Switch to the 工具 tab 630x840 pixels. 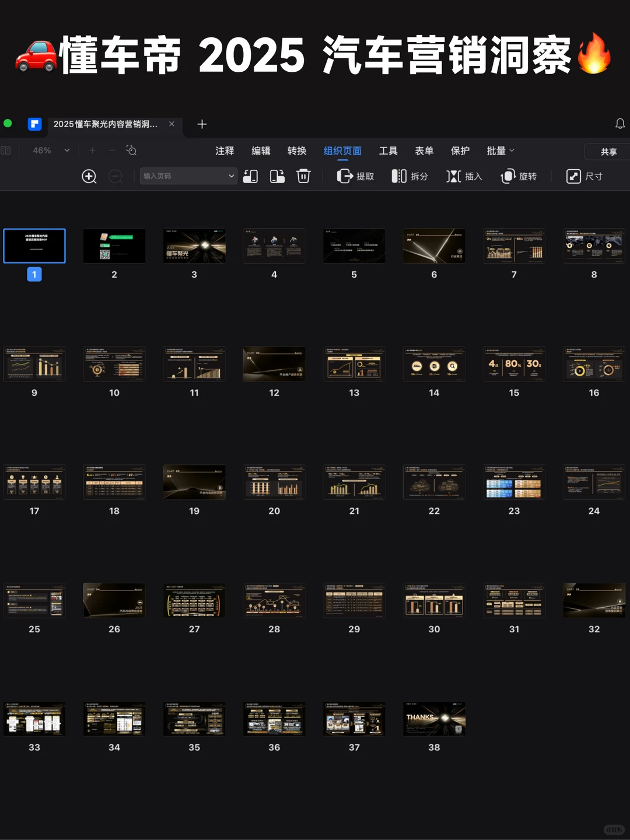(388, 150)
